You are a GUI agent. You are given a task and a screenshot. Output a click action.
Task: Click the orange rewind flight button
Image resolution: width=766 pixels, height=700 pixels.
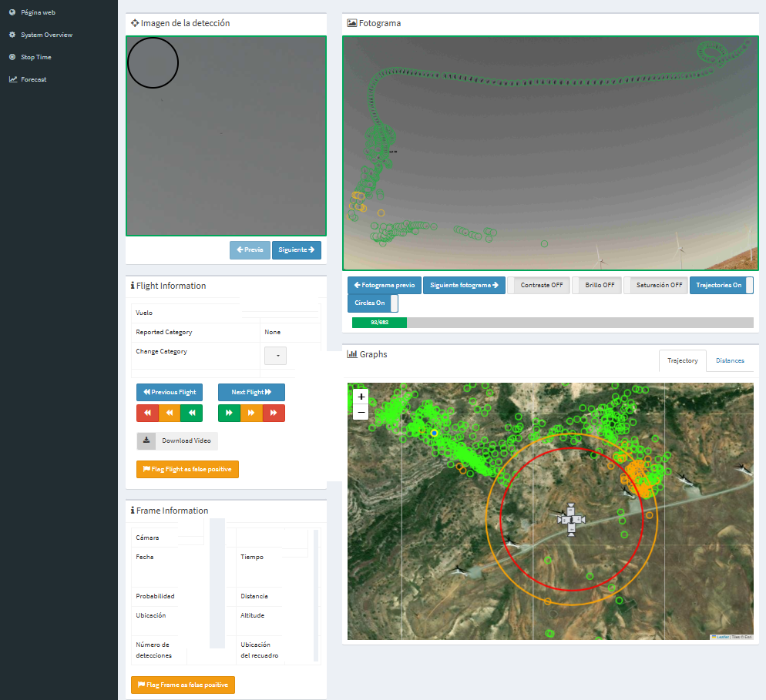[x=169, y=414]
